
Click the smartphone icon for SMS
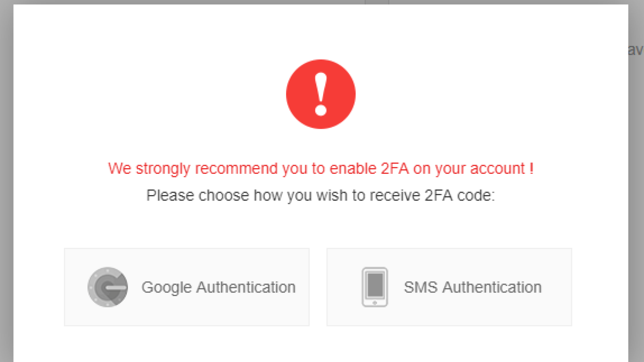click(375, 287)
